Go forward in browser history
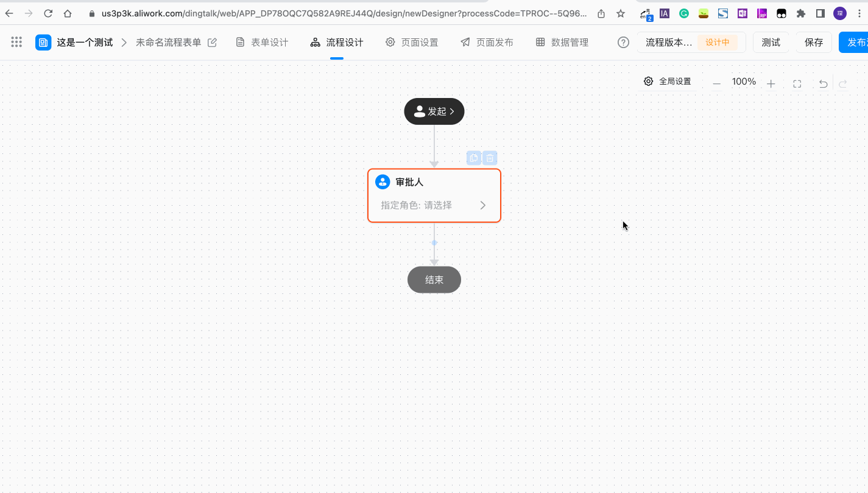This screenshot has width=868, height=493. tap(28, 13)
